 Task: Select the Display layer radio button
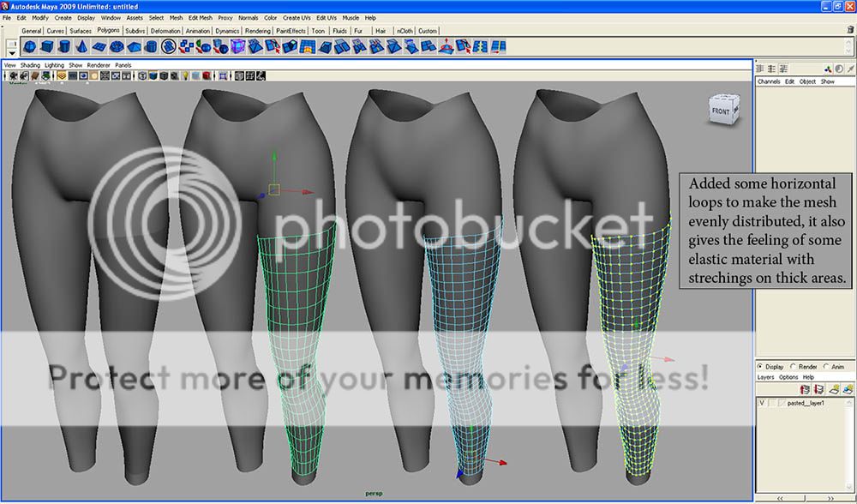click(x=760, y=367)
